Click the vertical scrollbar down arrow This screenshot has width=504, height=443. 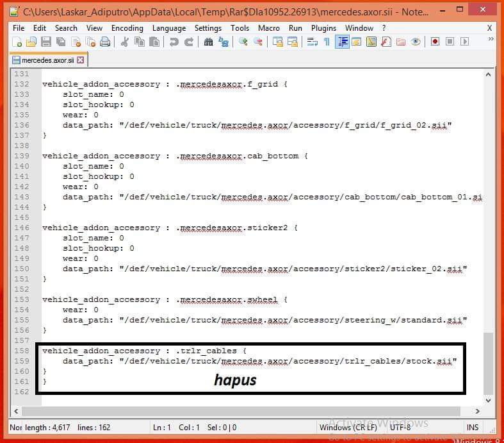488,401
